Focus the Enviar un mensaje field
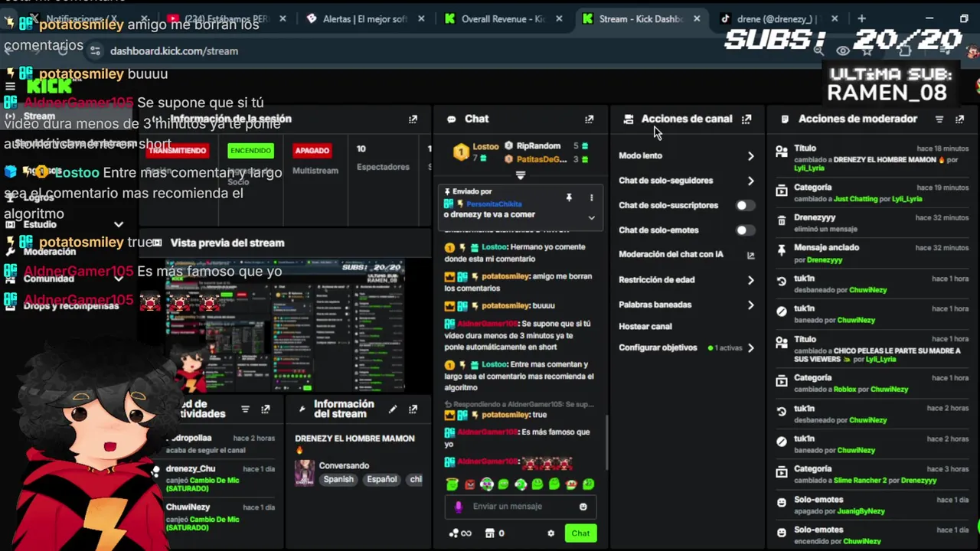 coord(521,507)
